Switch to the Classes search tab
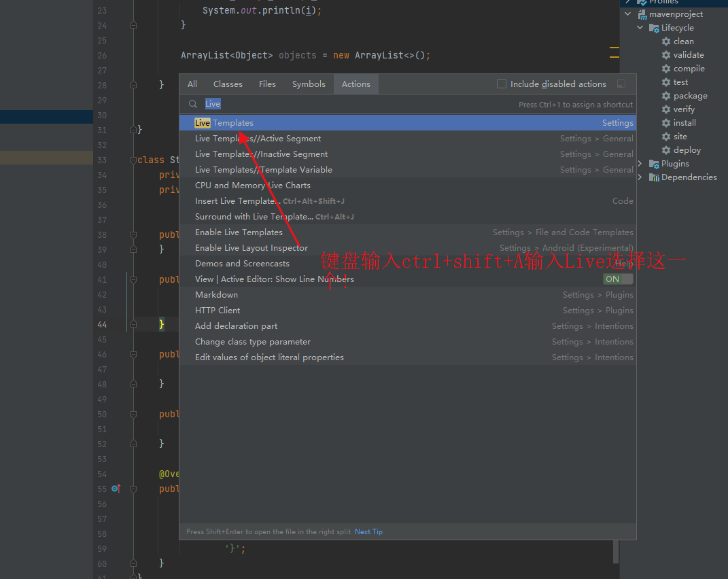The height and width of the screenshot is (579, 728). point(228,84)
